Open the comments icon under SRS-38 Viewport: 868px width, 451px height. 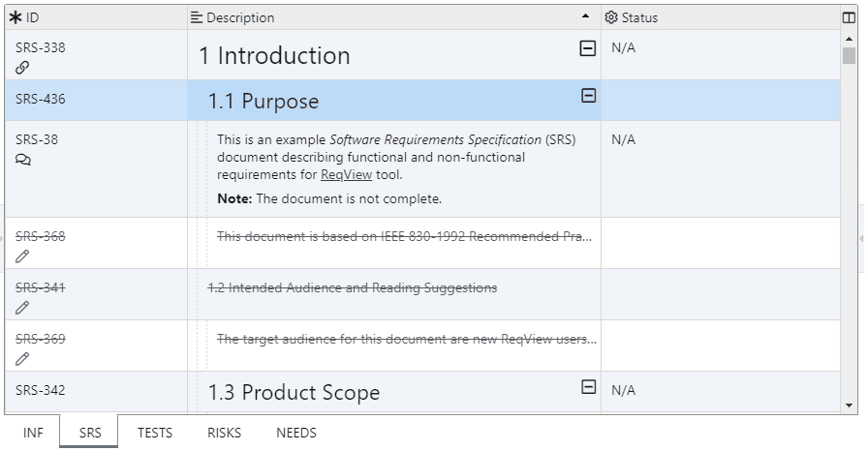coord(23,160)
